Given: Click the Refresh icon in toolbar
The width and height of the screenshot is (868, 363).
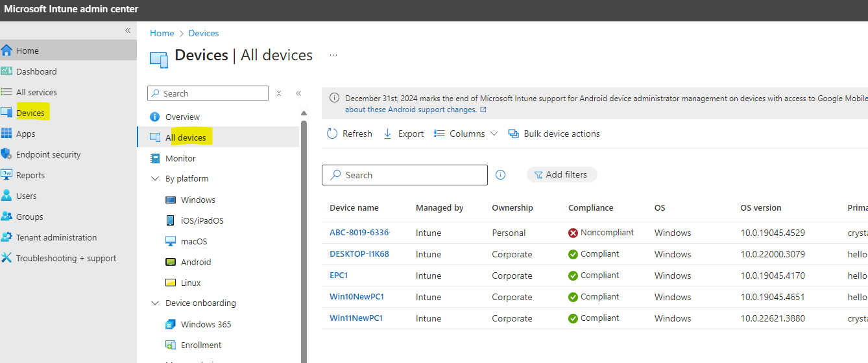Looking at the screenshot, I should coord(332,134).
